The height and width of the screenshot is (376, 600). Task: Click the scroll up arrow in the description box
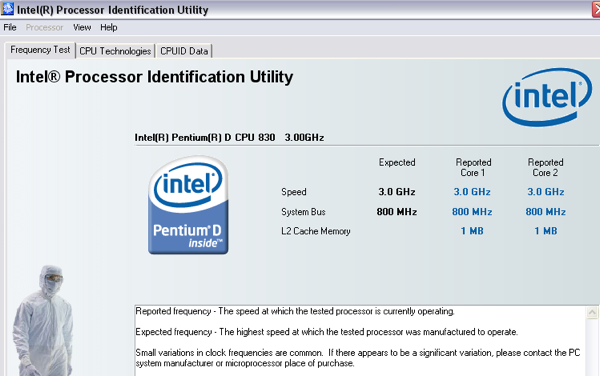592,313
